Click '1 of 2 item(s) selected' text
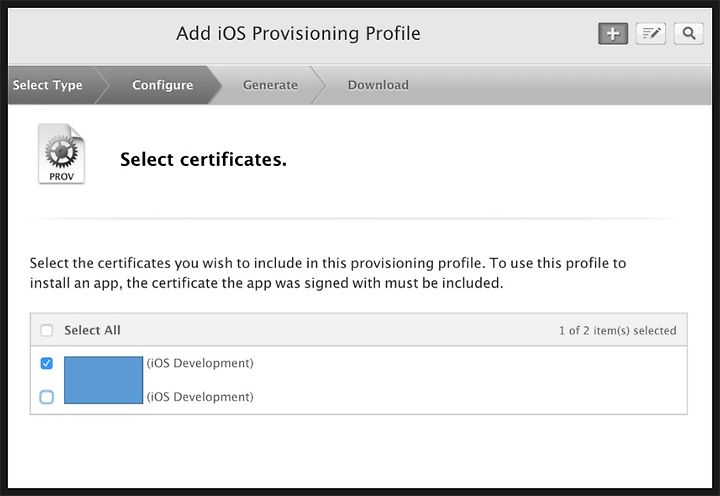Image resolution: width=720 pixels, height=496 pixels. pyautogui.click(x=618, y=331)
